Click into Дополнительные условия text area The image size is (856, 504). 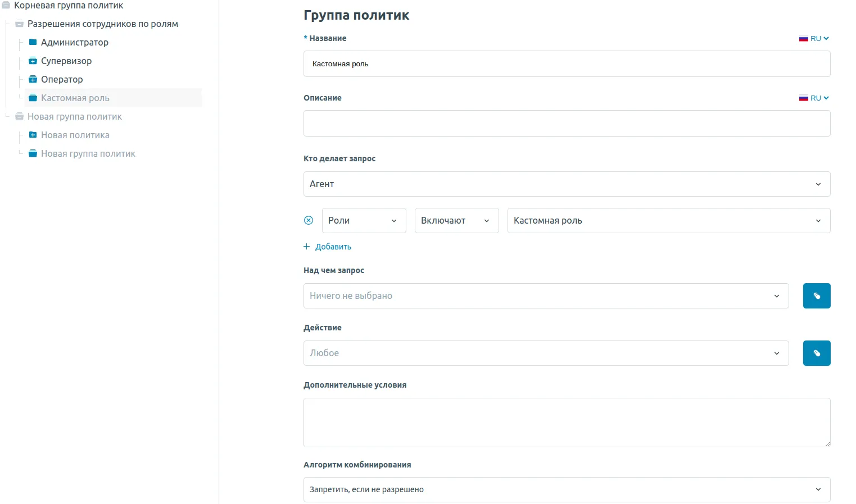567,422
